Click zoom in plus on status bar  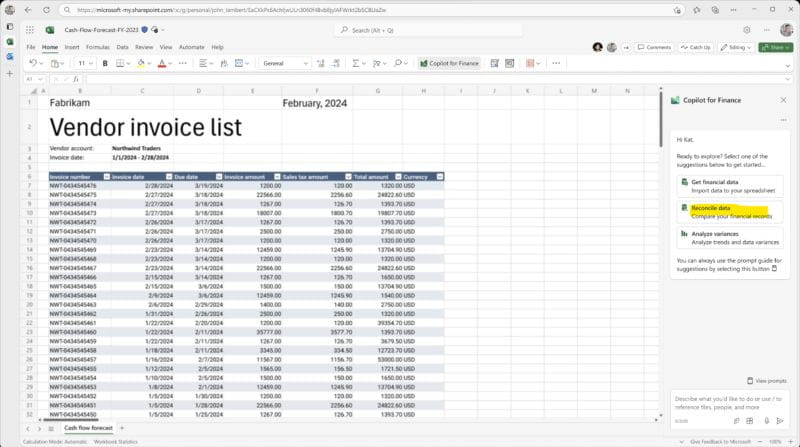[790, 442]
